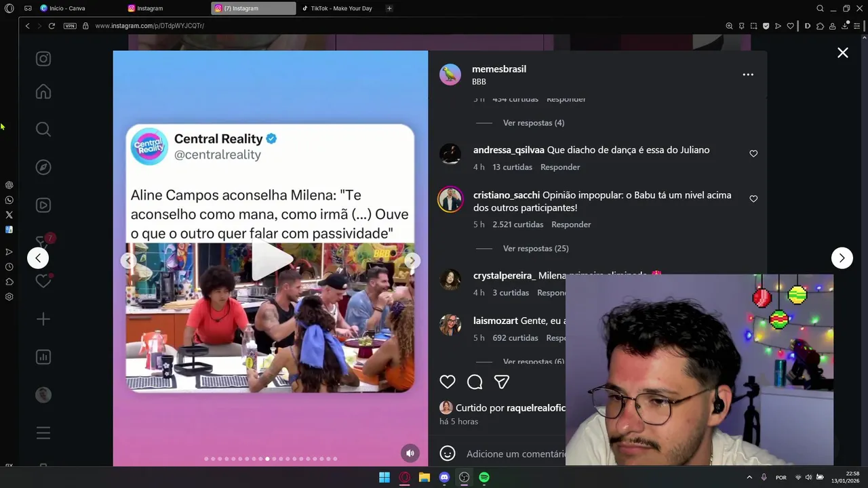Open emoji picker for comment

pos(448,453)
